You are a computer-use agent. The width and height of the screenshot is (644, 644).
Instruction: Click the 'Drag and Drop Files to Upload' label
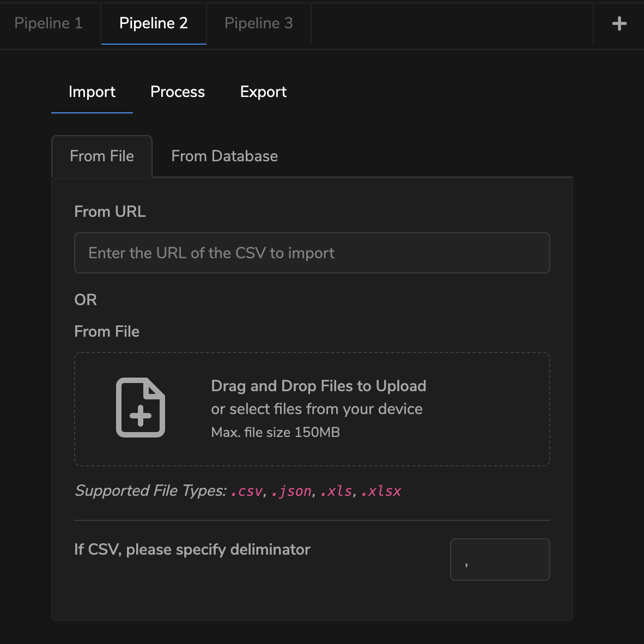coord(318,386)
